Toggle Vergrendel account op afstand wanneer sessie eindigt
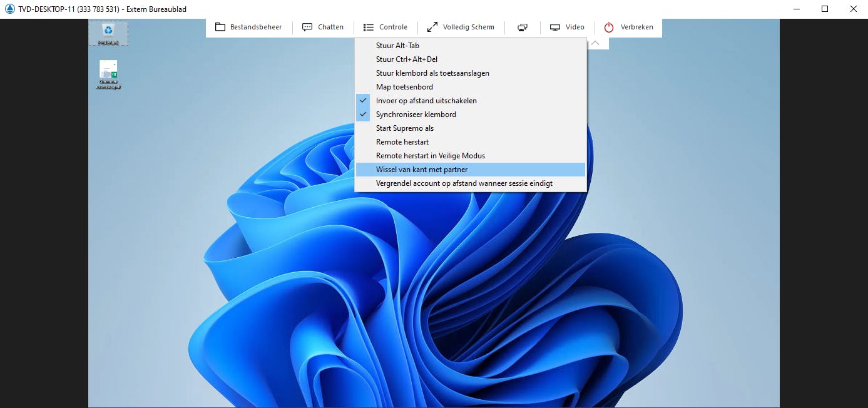The width and height of the screenshot is (868, 408). point(471,183)
